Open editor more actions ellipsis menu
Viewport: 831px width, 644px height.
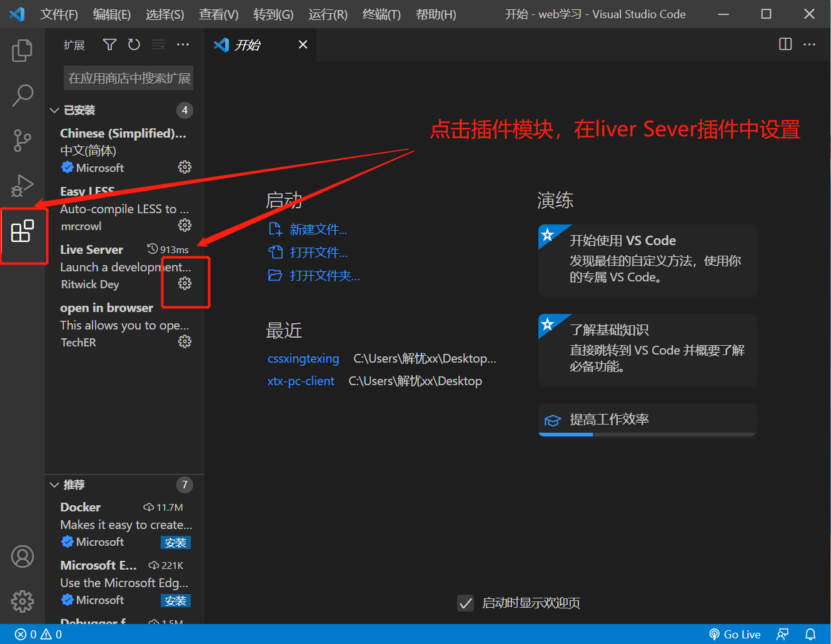pos(809,44)
